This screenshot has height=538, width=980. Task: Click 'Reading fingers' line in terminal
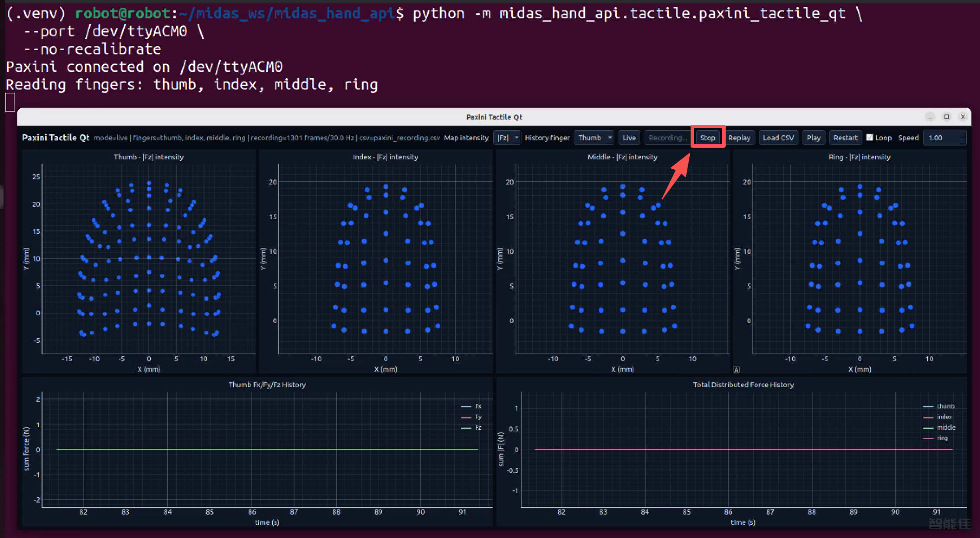(x=191, y=84)
